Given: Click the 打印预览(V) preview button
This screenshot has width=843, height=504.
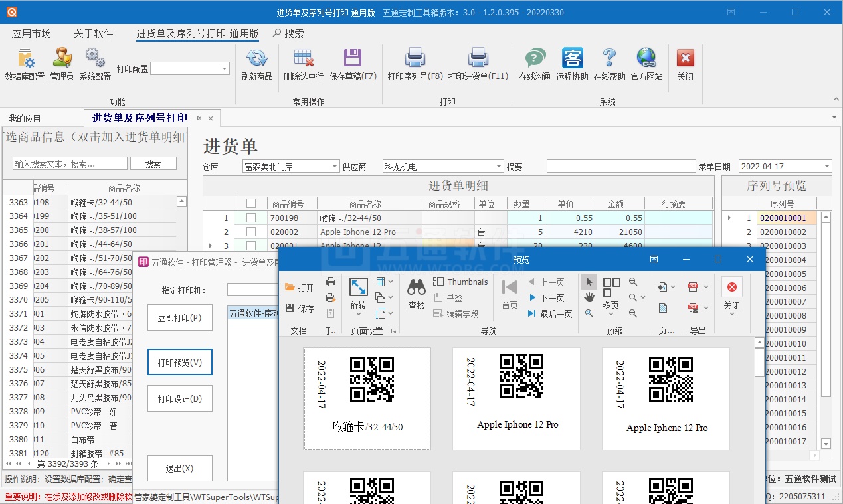Looking at the screenshot, I should point(179,362).
